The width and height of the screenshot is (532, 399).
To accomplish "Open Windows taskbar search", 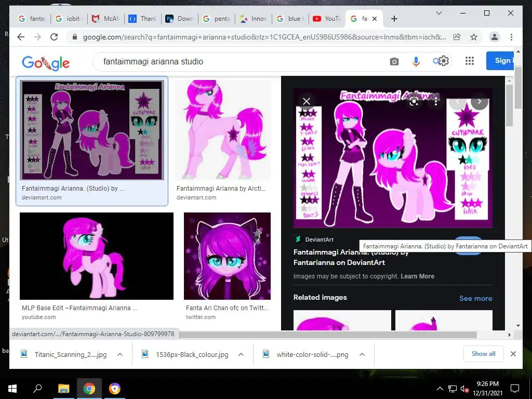I will [x=37, y=388].
